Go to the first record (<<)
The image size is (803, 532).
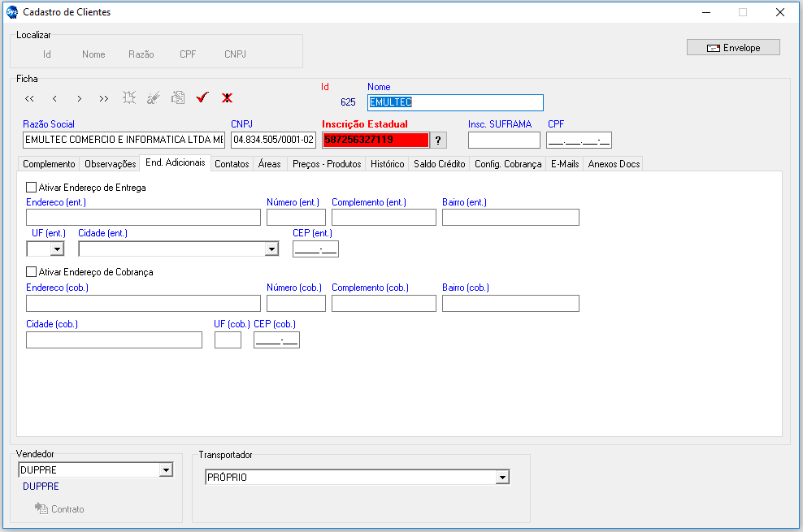29,98
